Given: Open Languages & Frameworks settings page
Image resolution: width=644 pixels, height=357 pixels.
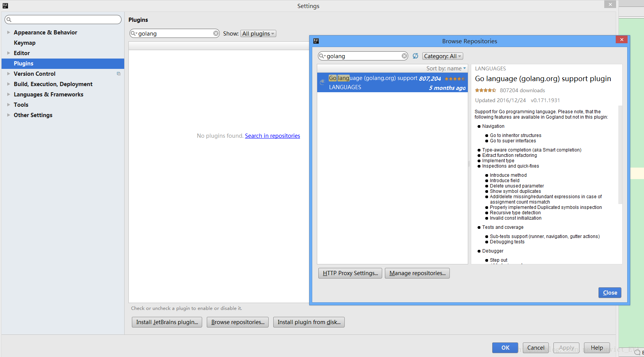Looking at the screenshot, I should coord(49,95).
